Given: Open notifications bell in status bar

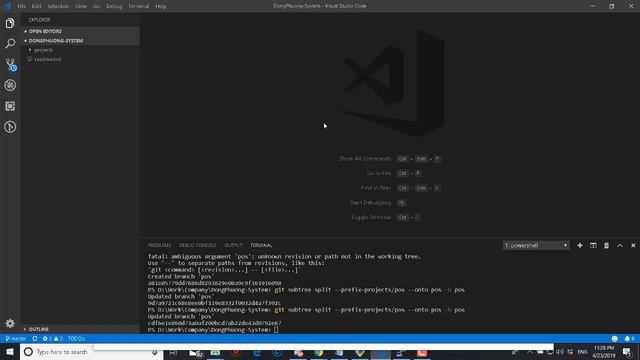Looking at the screenshot, I should (x=629, y=338).
